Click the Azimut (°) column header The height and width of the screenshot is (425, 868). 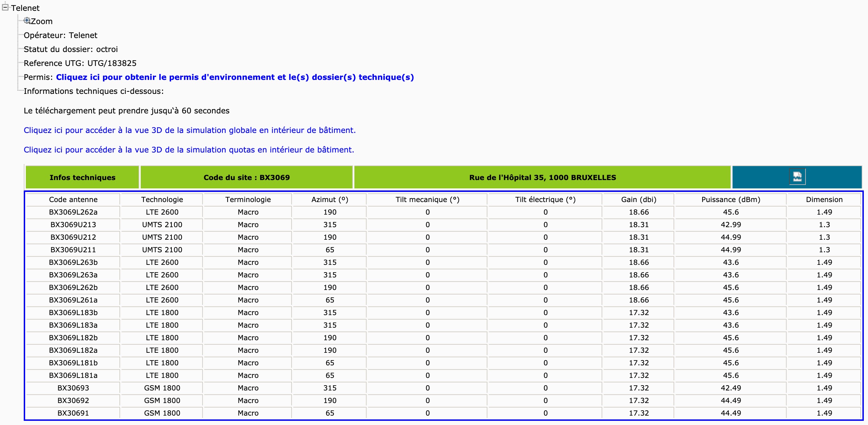[x=330, y=200]
